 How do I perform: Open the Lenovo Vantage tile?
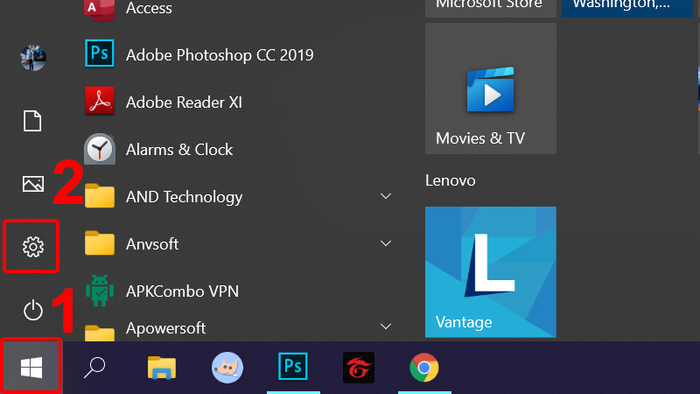[x=491, y=272]
